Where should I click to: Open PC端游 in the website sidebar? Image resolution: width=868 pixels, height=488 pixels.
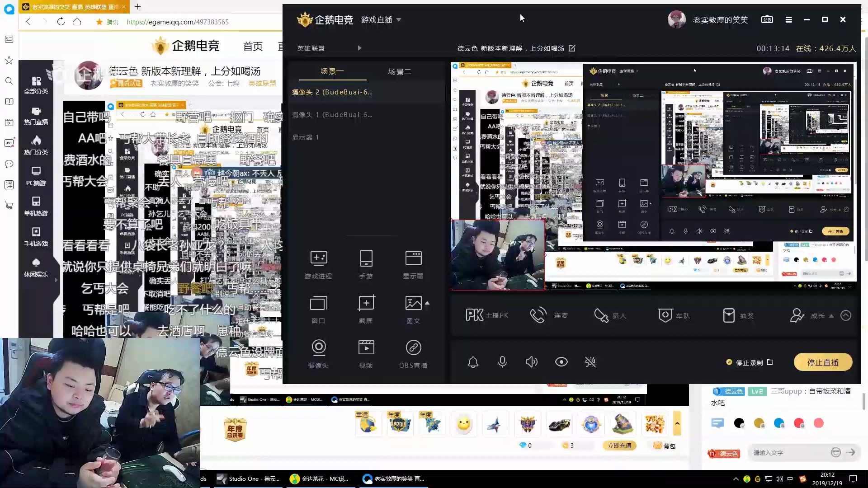tap(36, 177)
